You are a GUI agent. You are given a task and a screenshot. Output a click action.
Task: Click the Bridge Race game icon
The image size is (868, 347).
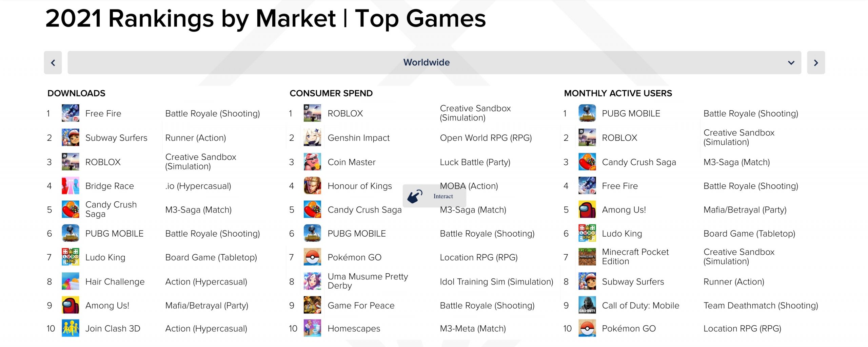point(71,186)
